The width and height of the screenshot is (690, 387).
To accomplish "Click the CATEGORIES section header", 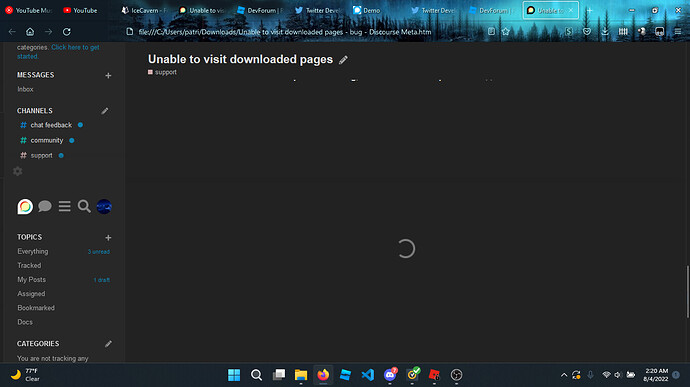I will [38, 343].
